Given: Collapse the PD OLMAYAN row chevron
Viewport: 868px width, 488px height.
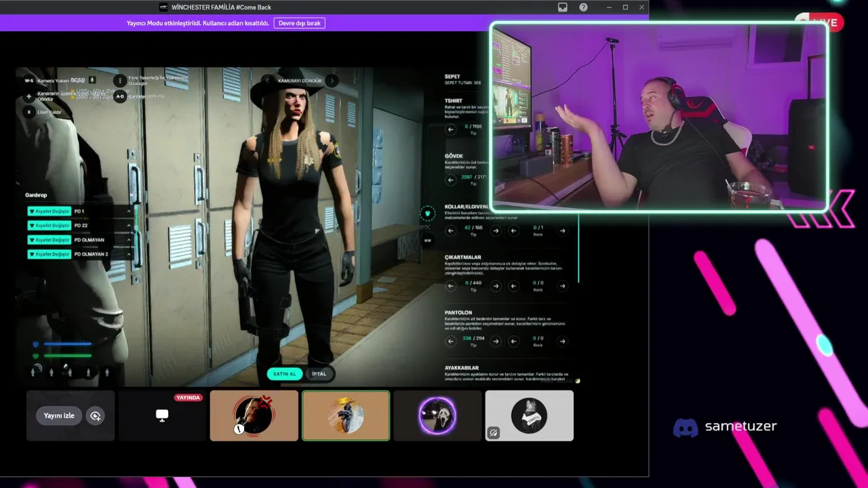Looking at the screenshot, I should [129, 240].
